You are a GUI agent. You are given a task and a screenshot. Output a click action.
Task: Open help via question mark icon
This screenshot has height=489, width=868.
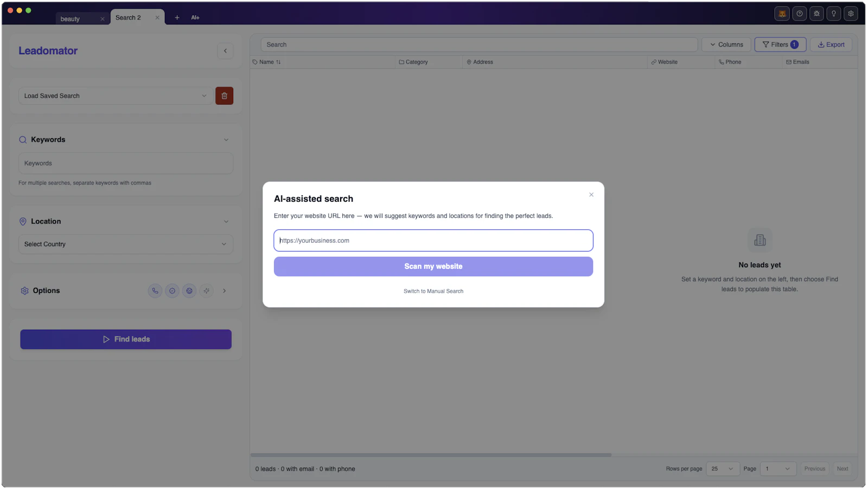click(799, 14)
